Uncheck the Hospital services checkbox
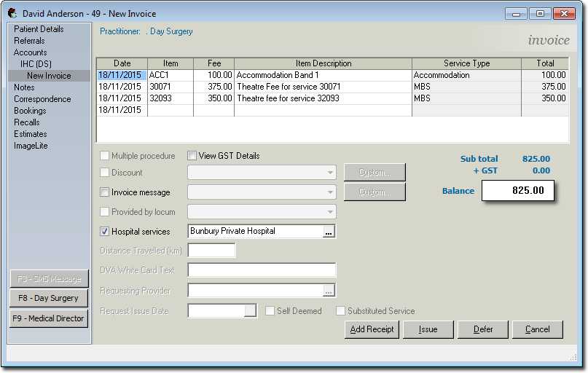Image resolution: width=588 pixels, height=373 pixels. (104, 232)
